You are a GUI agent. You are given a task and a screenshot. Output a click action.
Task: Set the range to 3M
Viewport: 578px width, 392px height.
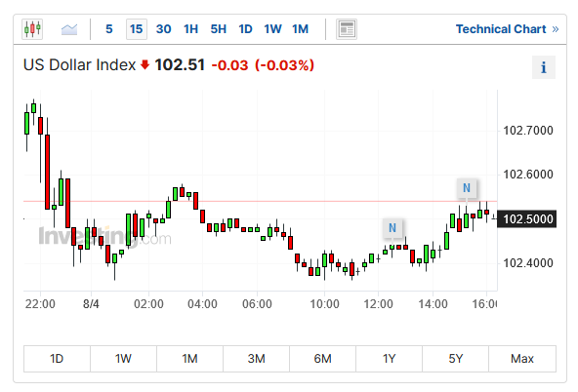tap(256, 359)
